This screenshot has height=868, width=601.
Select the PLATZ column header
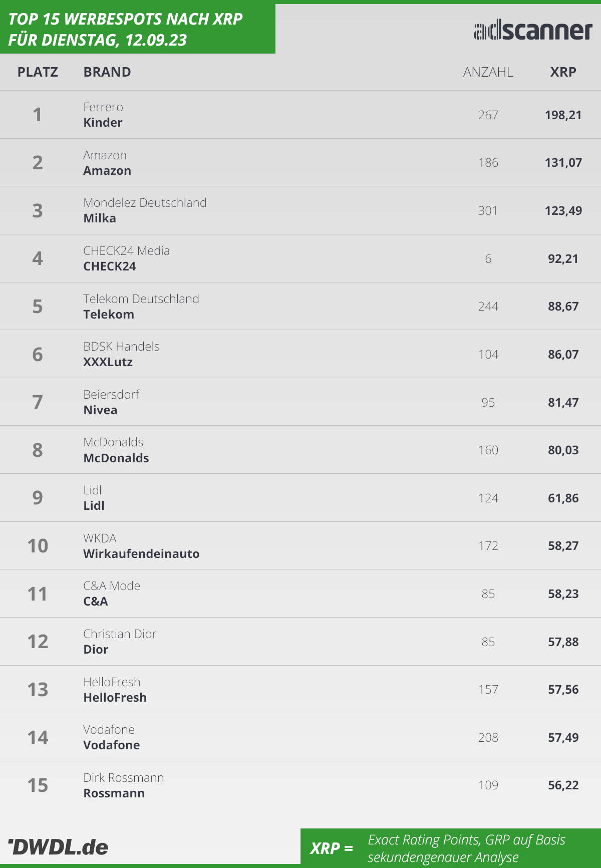click(38, 72)
